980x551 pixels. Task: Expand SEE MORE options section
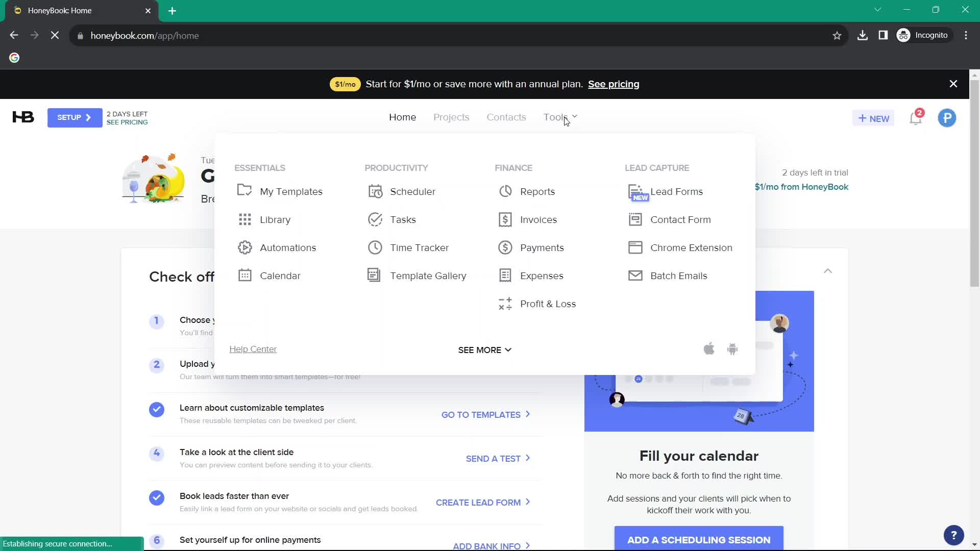(485, 350)
